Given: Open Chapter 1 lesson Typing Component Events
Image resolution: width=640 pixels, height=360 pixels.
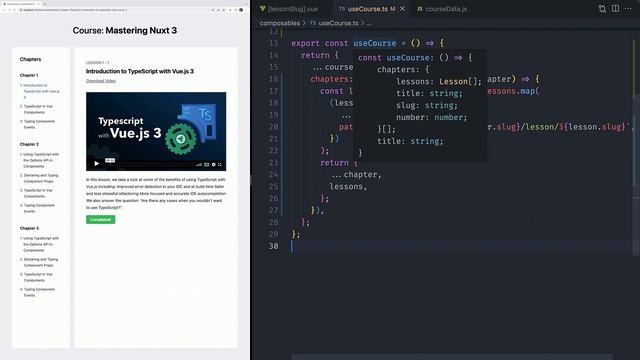Looking at the screenshot, I should pyautogui.click(x=39, y=124).
